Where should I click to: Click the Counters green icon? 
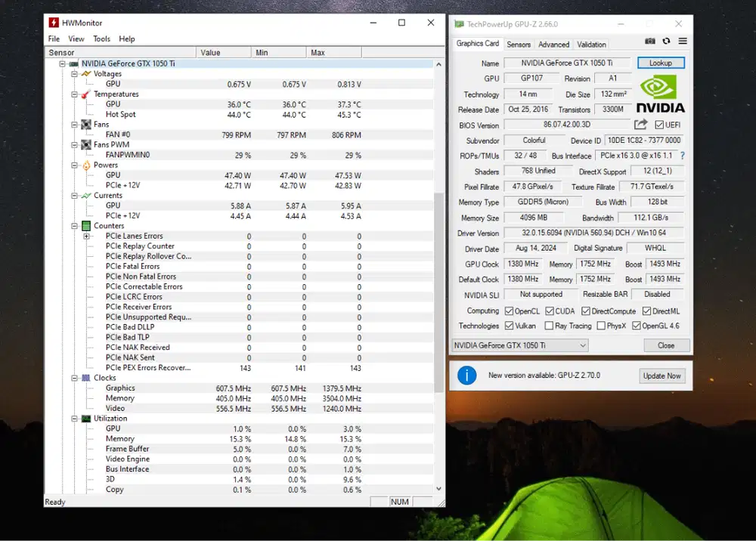click(86, 225)
